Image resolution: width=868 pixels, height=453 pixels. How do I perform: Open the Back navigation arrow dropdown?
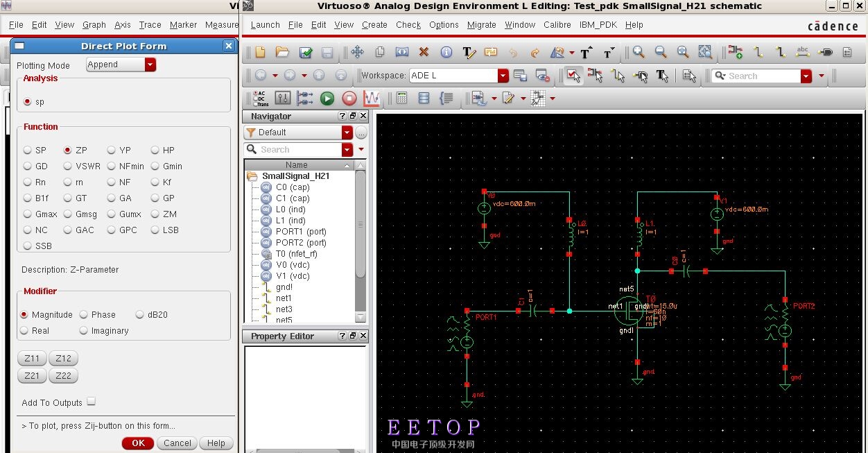pyautogui.click(x=275, y=76)
